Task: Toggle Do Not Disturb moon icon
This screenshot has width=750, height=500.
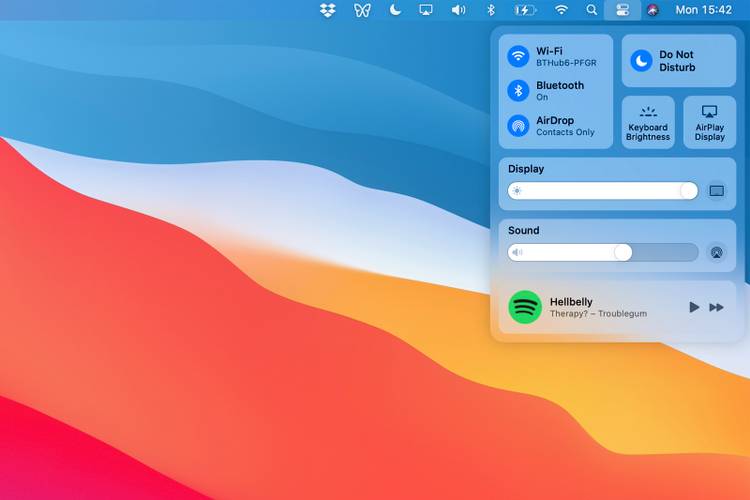Action: (641, 61)
